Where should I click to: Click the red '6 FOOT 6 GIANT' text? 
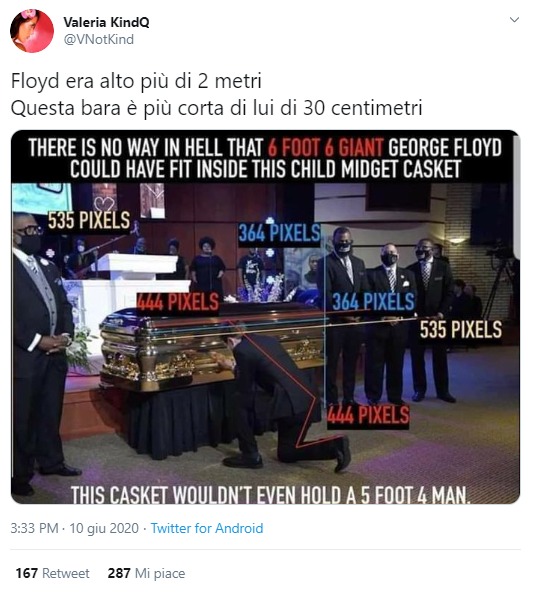coord(326,147)
